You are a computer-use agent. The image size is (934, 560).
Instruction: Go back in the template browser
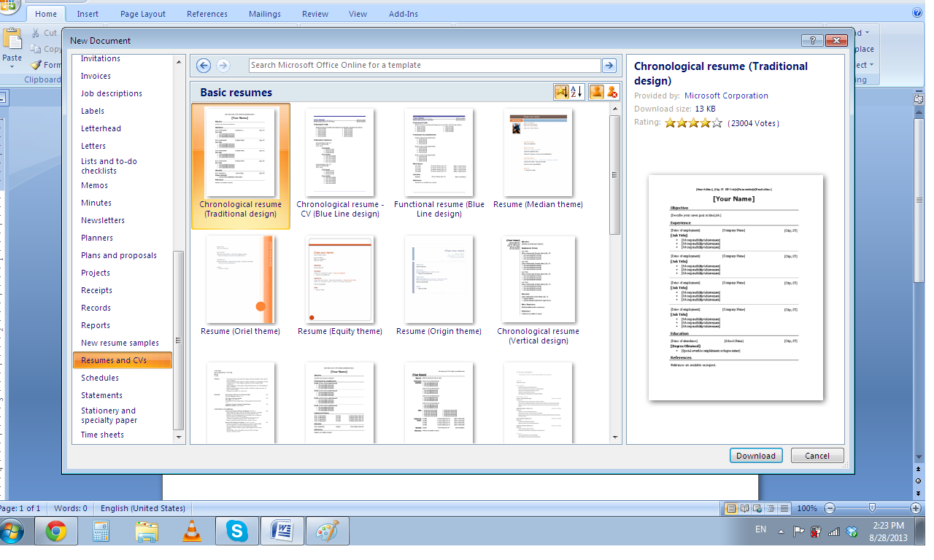click(x=204, y=66)
